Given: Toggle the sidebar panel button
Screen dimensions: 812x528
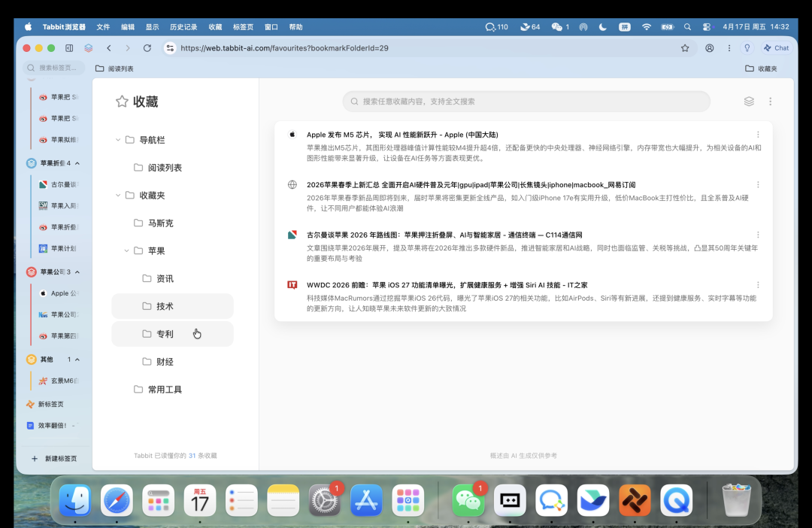Looking at the screenshot, I should click(x=69, y=48).
